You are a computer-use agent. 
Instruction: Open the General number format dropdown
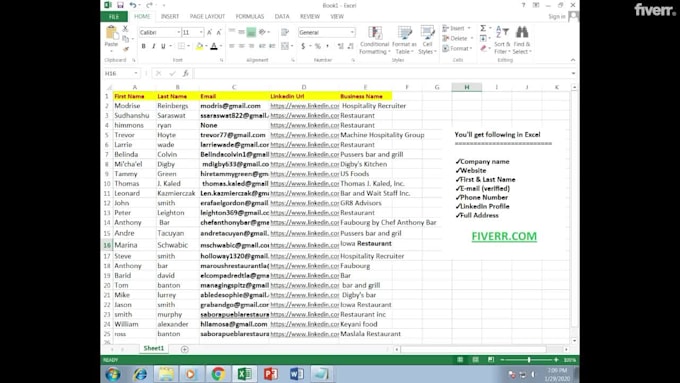(x=352, y=33)
